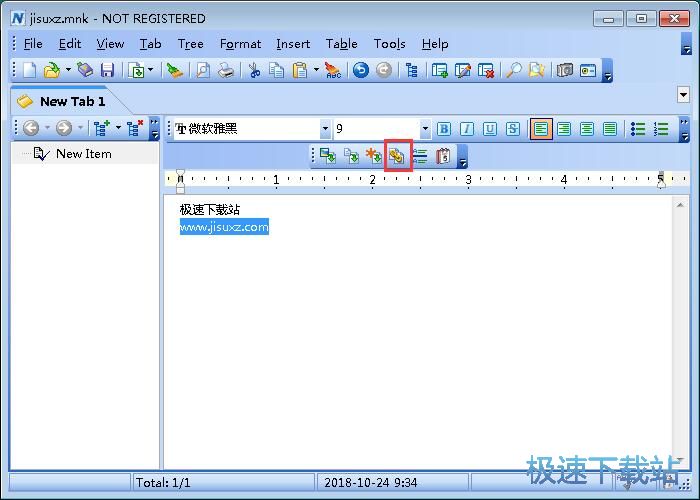The width and height of the screenshot is (700, 500).
Task: Open the File menu
Action: point(33,44)
